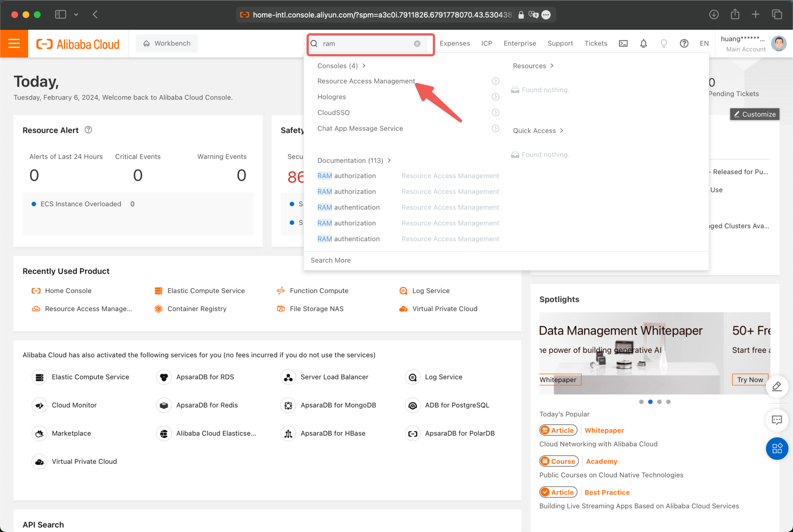This screenshot has height=532, width=793.
Task: Expand Resources section chevron
Action: 552,66
